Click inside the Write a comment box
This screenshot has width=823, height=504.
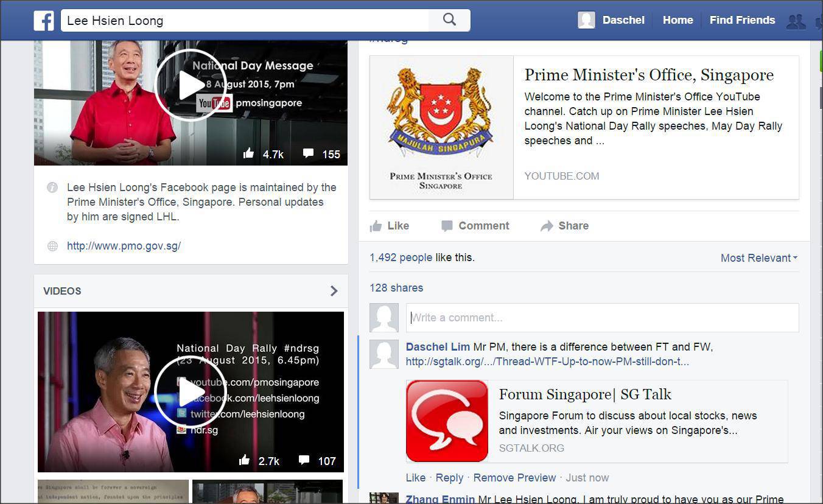click(602, 318)
